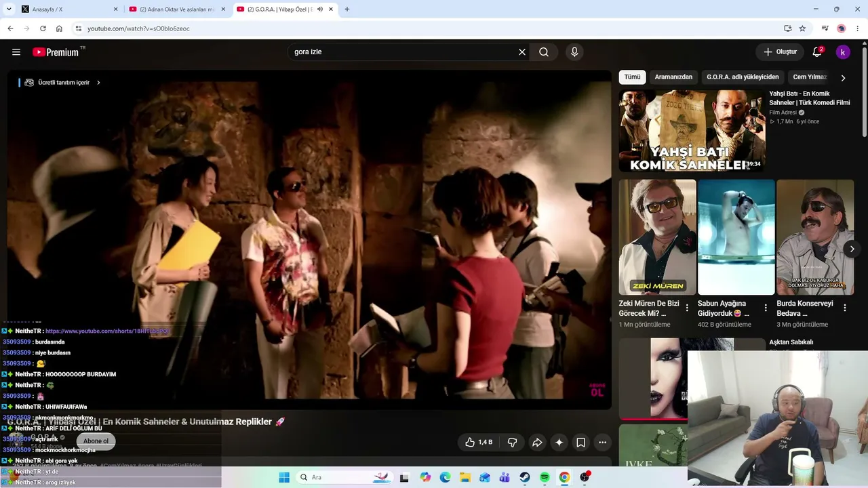868x488 pixels.
Task: Close the Anasayfa / X tab
Action: tap(115, 9)
